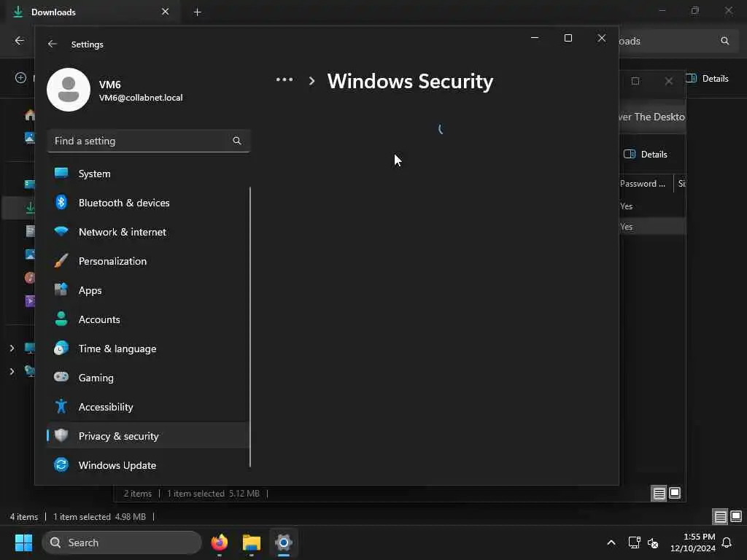The image size is (747, 560).
Task: Click the Find a setting search field
Action: [149, 141]
